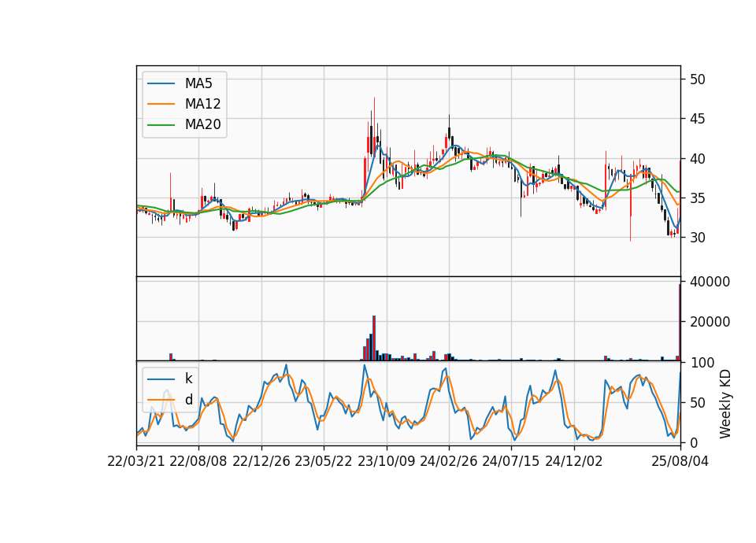Click the MA5 legend label

click(x=198, y=83)
